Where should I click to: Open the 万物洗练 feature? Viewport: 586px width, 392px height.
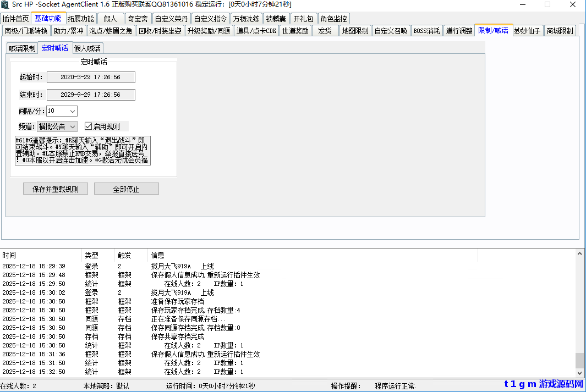[x=246, y=18]
